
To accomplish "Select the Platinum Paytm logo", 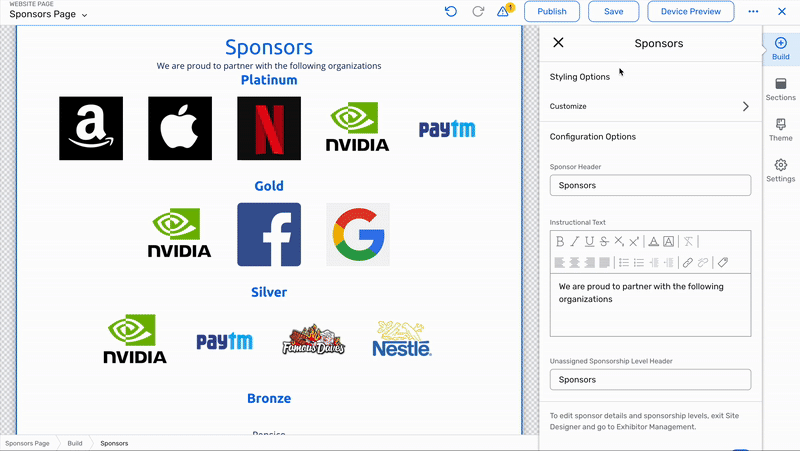I will (447, 129).
